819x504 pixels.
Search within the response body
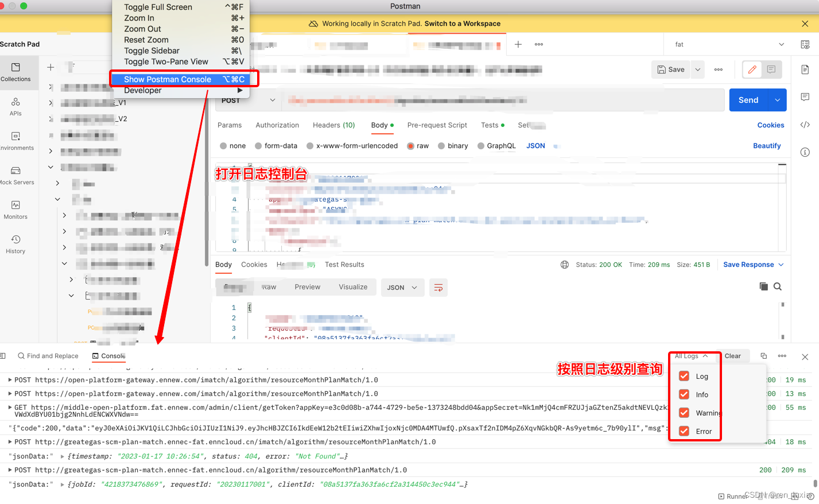[x=778, y=286]
